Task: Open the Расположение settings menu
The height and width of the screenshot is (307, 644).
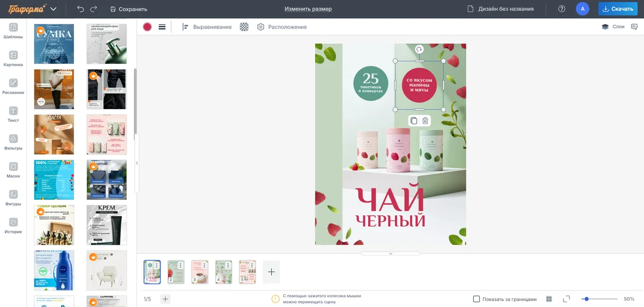Action: pyautogui.click(x=282, y=27)
